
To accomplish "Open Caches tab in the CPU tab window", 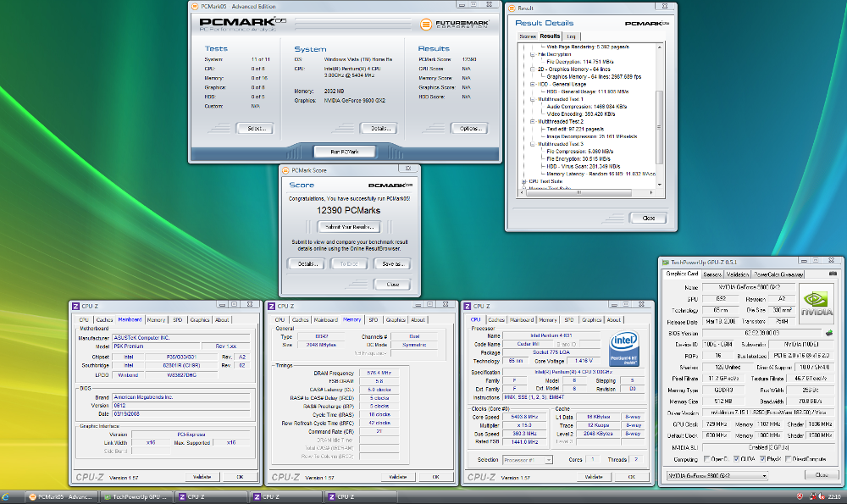I will (495, 320).
